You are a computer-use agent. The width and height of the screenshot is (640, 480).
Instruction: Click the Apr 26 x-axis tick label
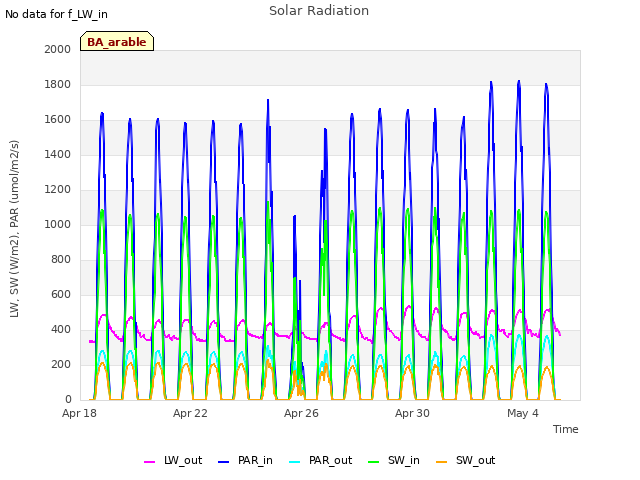301,413
